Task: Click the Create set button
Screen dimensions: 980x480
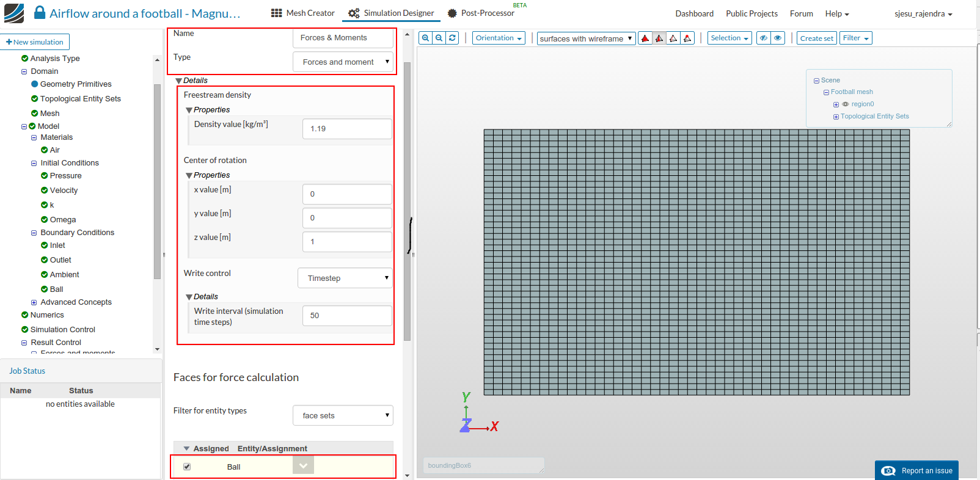Action: point(816,38)
